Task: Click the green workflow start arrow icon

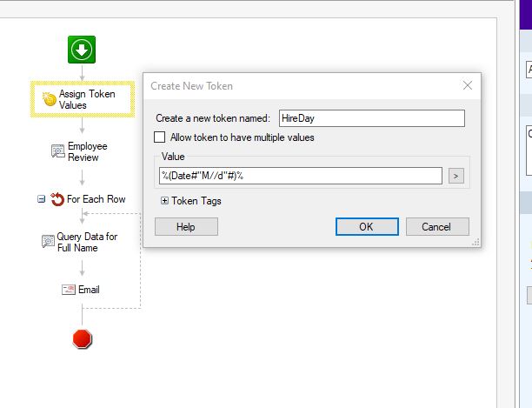Action: click(x=81, y=50)
